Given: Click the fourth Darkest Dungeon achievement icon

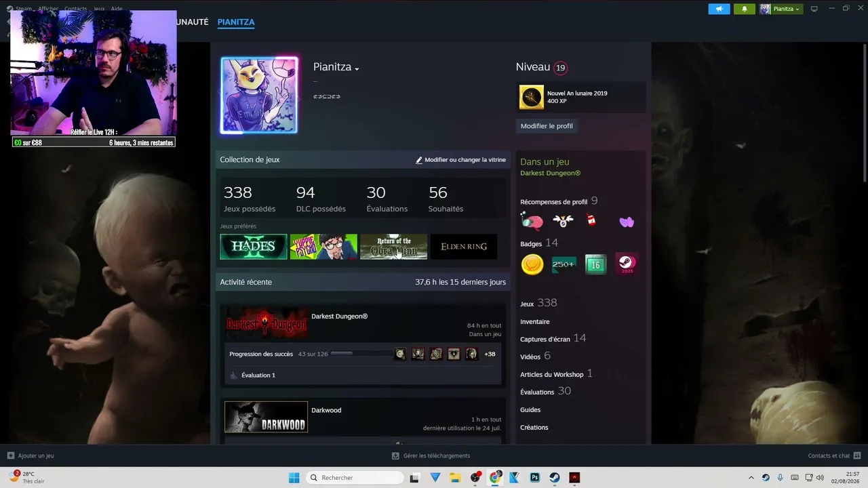Looking at the screenshot, I should [x=454, y=354].
